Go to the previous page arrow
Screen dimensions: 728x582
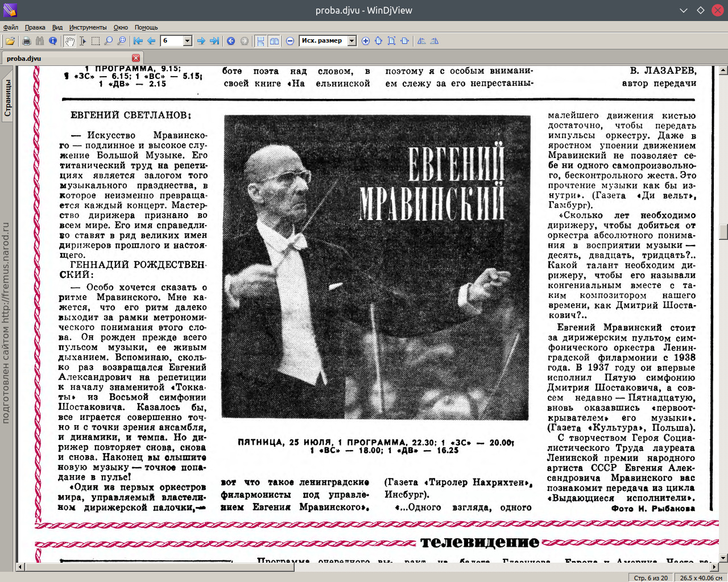tap(151, 41)
